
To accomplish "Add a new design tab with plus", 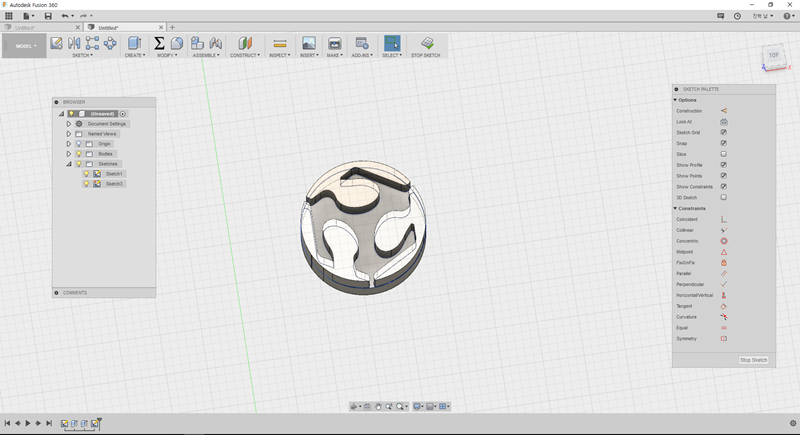I will point(172,28).
